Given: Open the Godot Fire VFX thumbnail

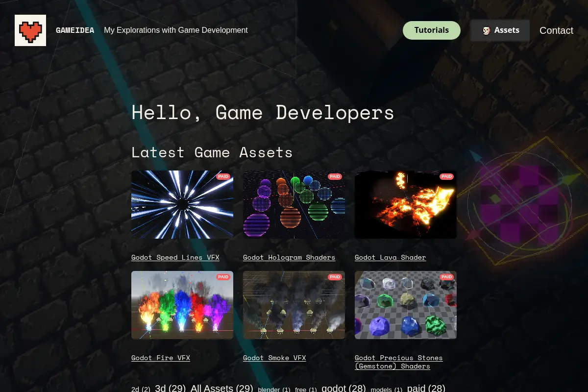Looking at the screenshot, I should click(x=182, y=305).
